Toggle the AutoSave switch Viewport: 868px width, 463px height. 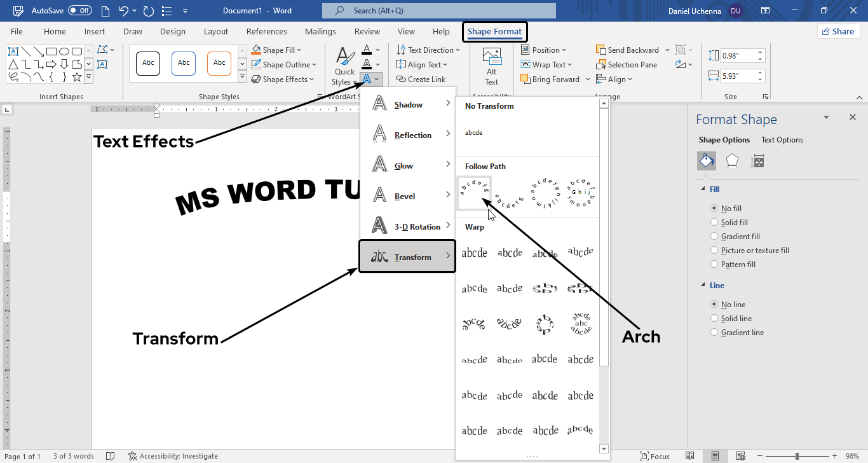point(79,11)
